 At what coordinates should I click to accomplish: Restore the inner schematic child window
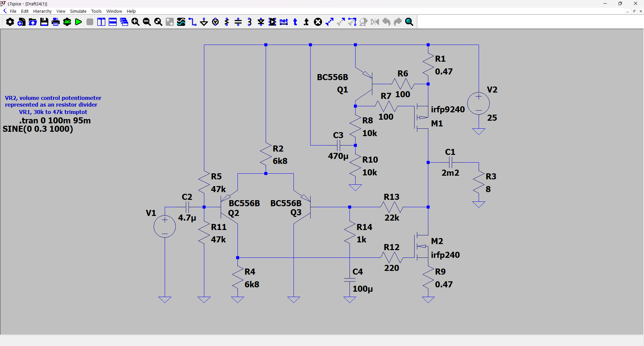pos(634,11)
